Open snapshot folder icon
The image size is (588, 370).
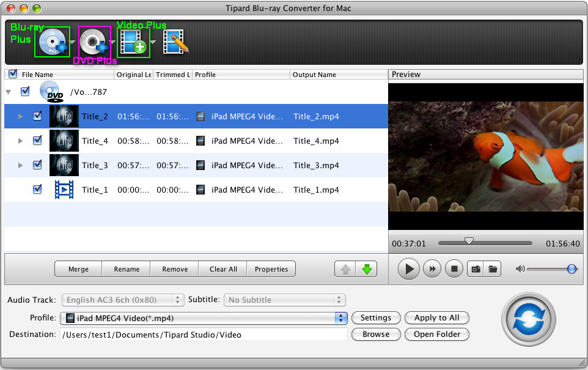tap(493, 269)
